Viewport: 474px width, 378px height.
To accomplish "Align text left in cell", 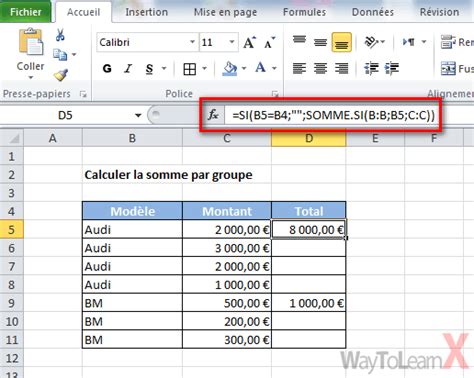I will 299,69.
